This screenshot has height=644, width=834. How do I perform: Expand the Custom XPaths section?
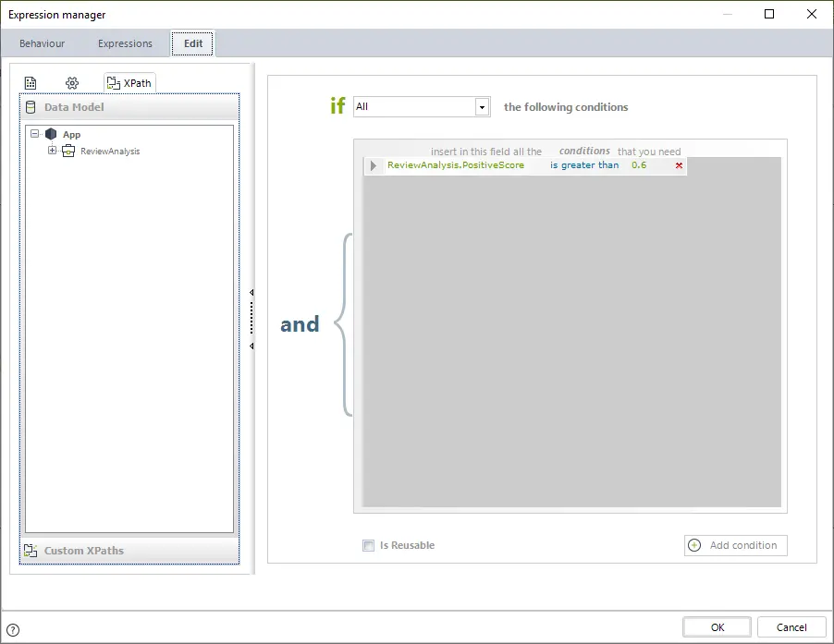pos(129,551)
